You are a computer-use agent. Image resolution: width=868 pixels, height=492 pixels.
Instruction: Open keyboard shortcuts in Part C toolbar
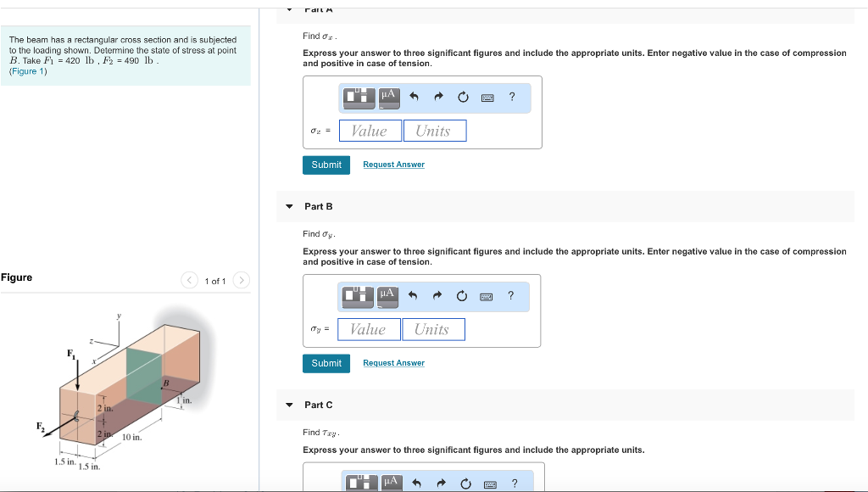pyautogui.click(x=490, y=485)
